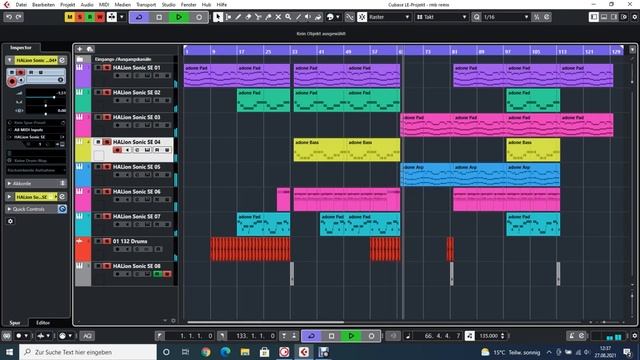The height and width of the screenshot is (360, 640).
Task: Activate Cycle in the bottom transport bar
Action: coord(311,336)
